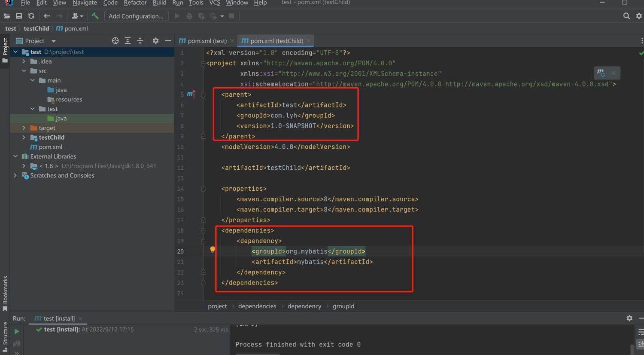Rerun the Maven install with the green play icon
Viewport: 644px width, 355px height.
pos(17,331)
